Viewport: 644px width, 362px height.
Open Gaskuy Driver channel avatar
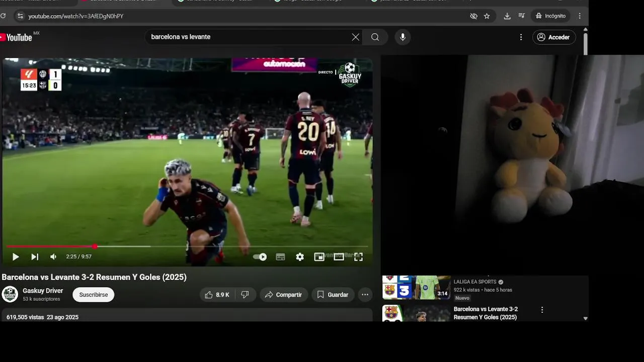[10, 294]
